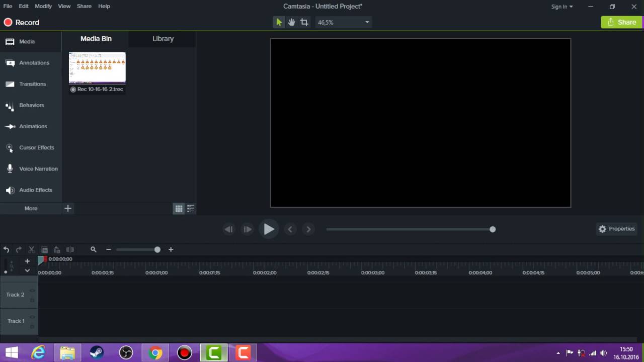
Task: Select the Crop tool
Action: (x=304, y=22)
